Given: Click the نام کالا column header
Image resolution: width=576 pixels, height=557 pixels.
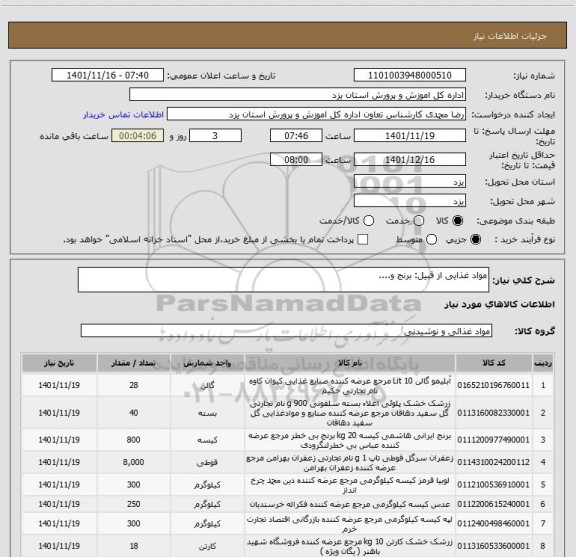Looking at the screenshot, I should pyautogui.click(x=350, y=363).
